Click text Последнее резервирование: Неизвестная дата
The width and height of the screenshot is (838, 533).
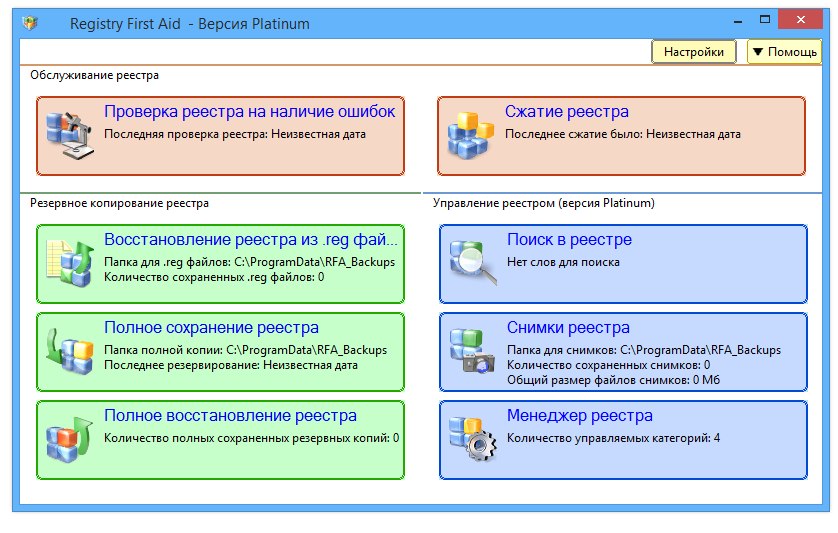pyautogui.click(x=230, y=365)
